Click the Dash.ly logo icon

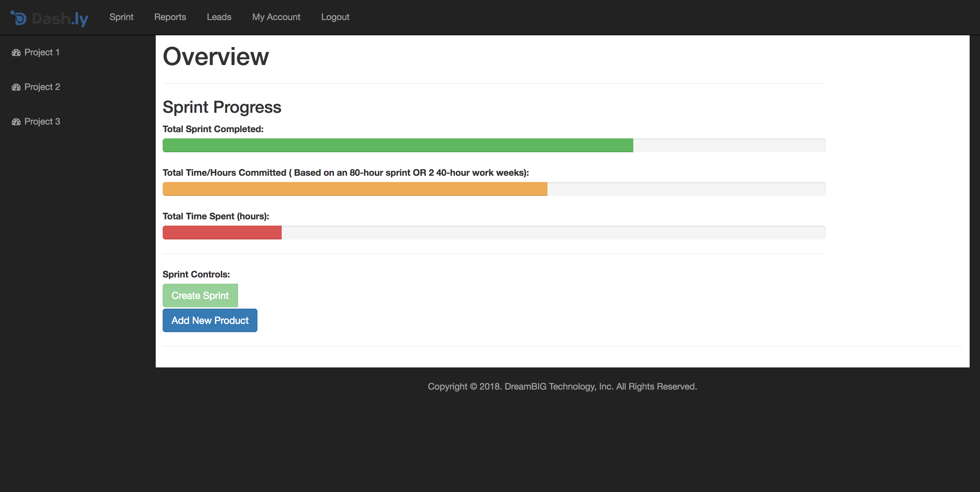(x=18, y=18)
